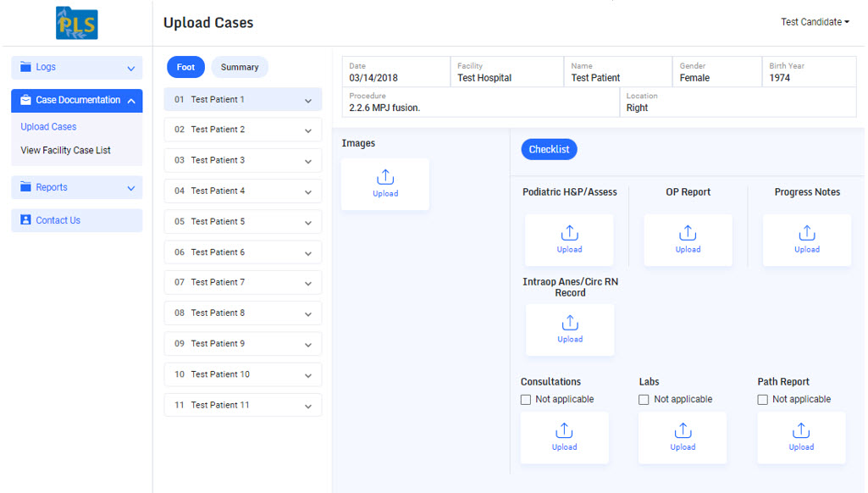Click the PLS logo icon
Viewport: 868px width, 493px height.
[76, 23]
